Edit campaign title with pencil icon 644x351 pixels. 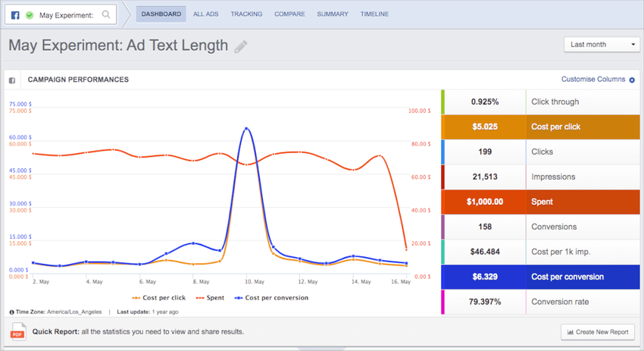tap(241, 46)
